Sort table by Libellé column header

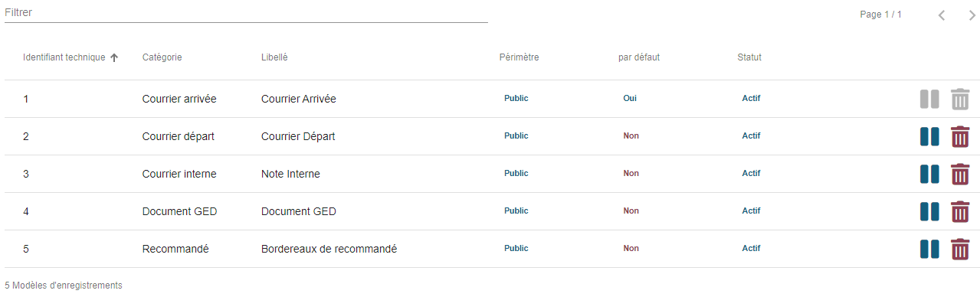(x=274, y=57)
